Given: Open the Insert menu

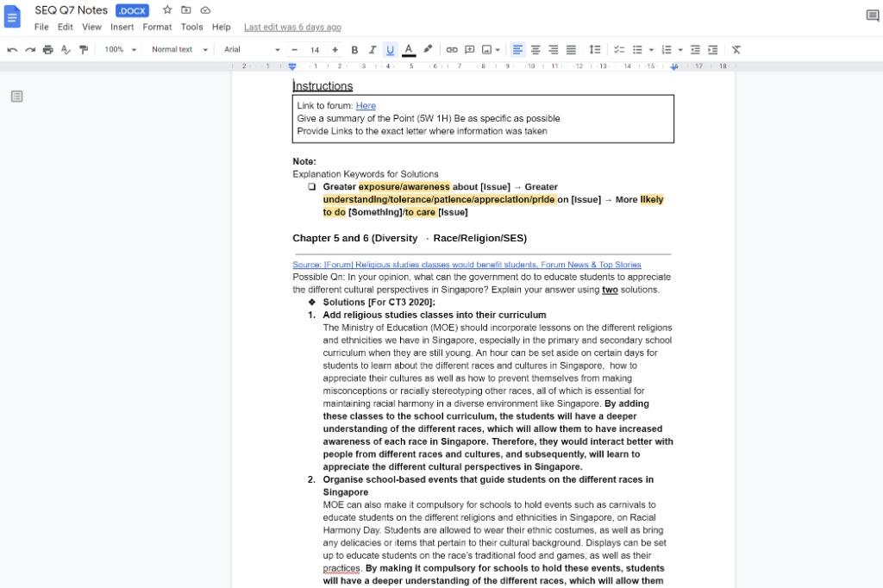Looking at the screenshot, I should coord(122,27).
